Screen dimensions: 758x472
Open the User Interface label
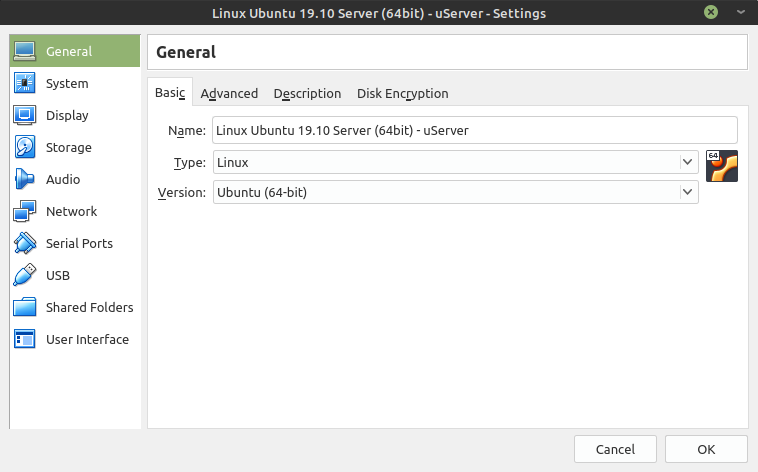[87, 339]
